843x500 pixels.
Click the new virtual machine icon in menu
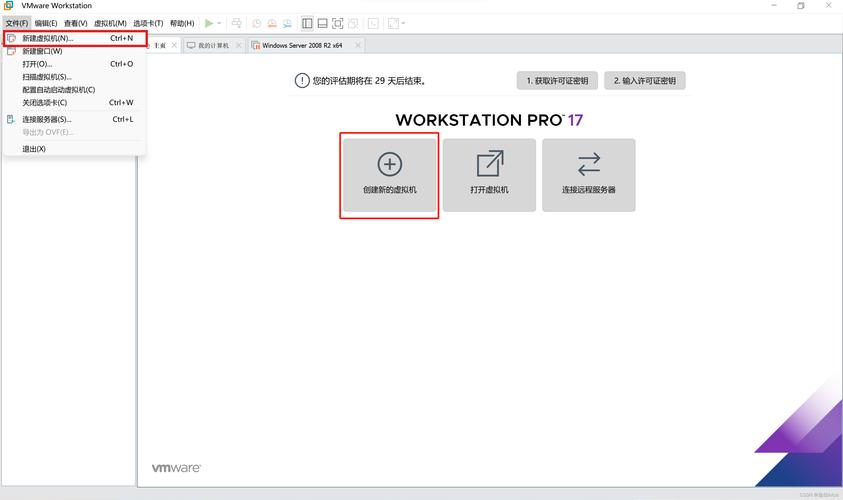11,38
